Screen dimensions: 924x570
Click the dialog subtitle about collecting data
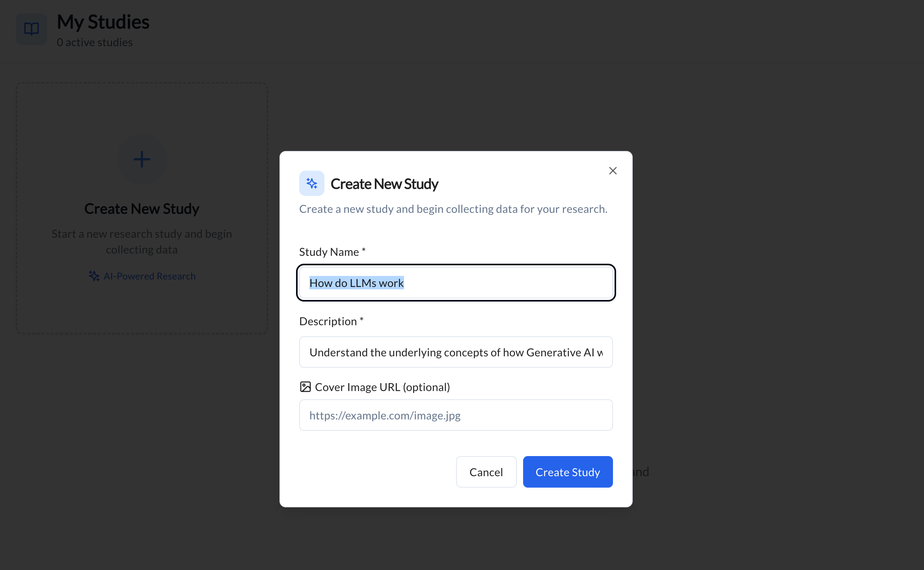pyautogui.click(x=453, y=209)
